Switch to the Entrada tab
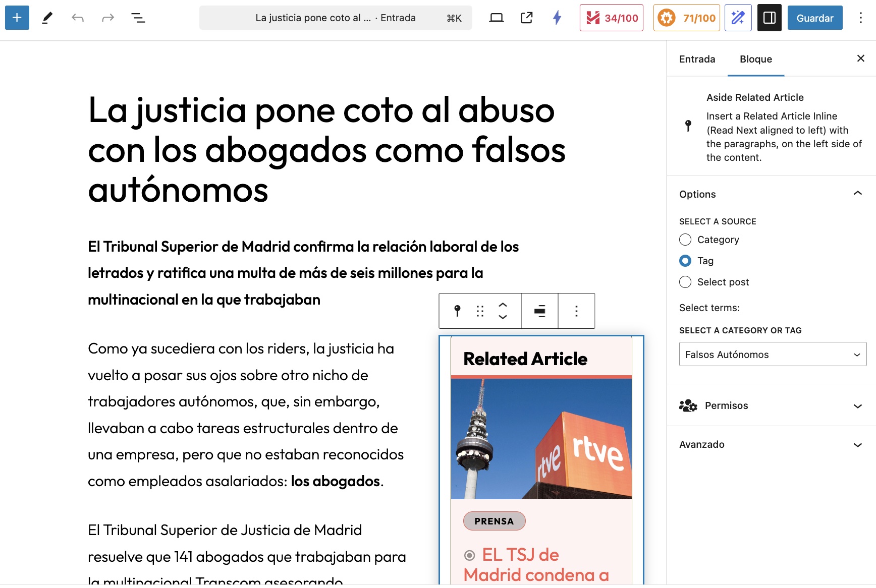This screenshot has width=876, height=588. 697,59
